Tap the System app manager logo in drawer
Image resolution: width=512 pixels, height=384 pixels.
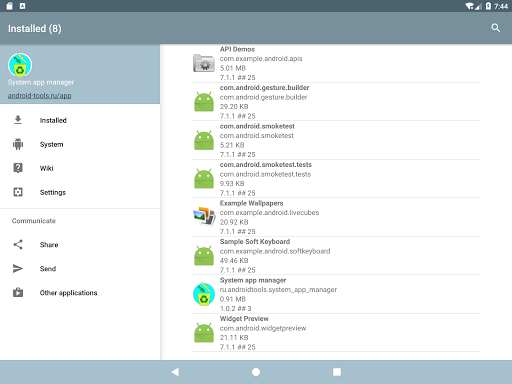20,65
